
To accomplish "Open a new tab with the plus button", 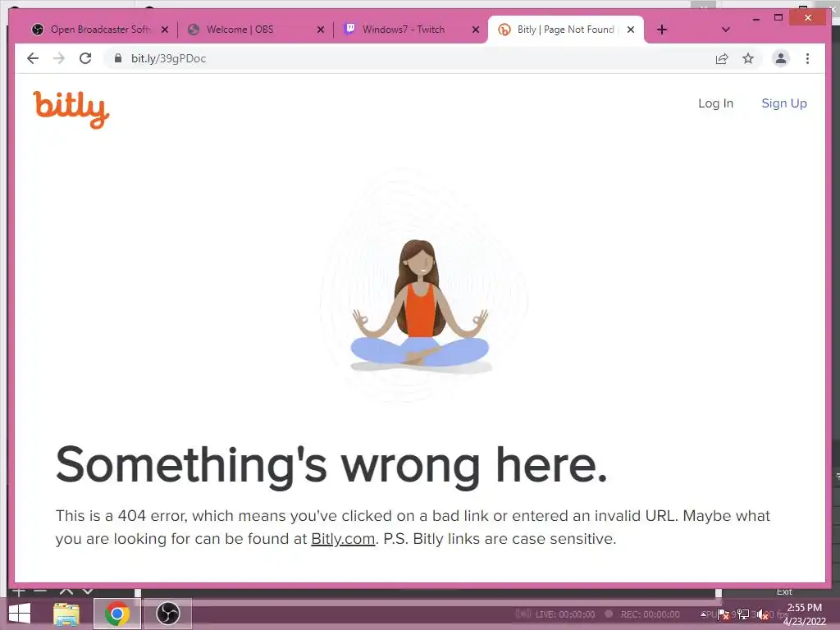I will (662, 30).
